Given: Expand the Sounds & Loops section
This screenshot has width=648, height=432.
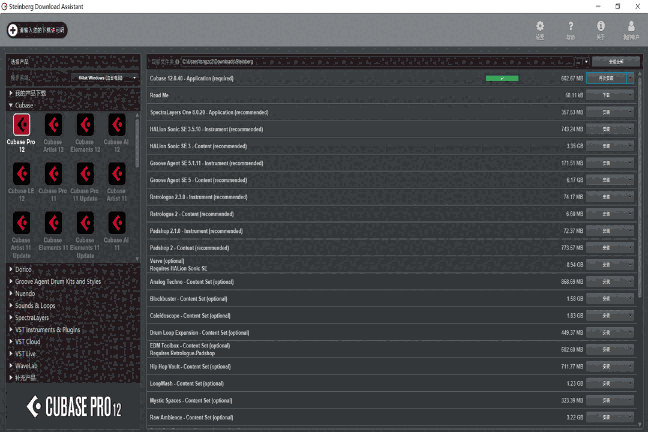Looking at the screenshot, I should pos(11,305).
